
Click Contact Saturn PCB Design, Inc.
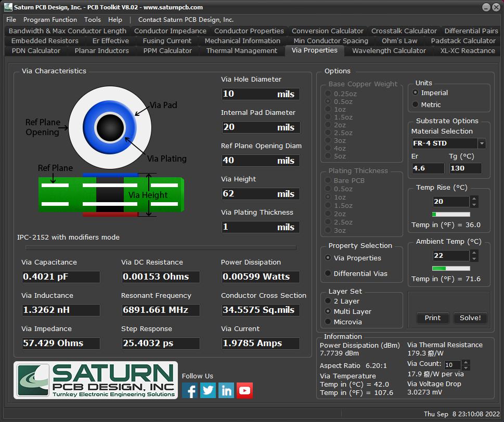pyautogui.click(x=186, y=20)
